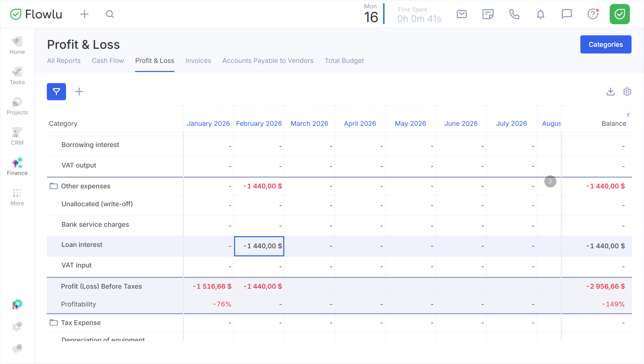
Task: Click the download report icon
Action: click(610, 92)
